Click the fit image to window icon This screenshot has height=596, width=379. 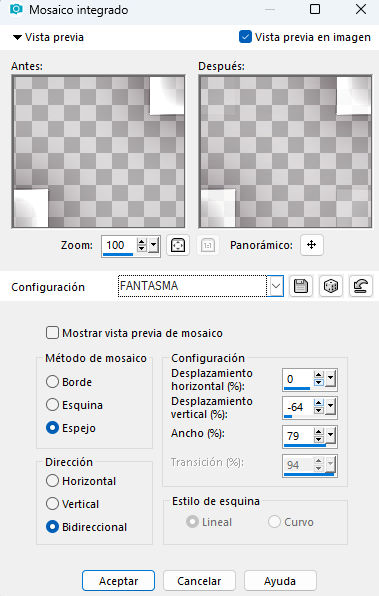[x=178, y=245]
